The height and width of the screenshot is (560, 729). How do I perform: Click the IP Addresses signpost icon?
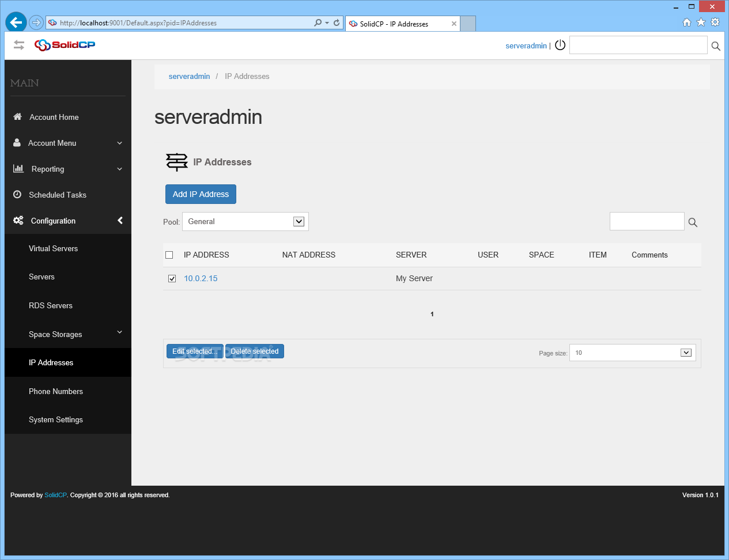[177, 162]
